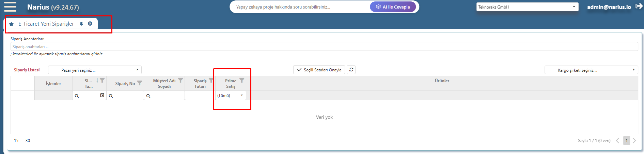Set page size to 15
Viewport: 644px width, 154px height.
[16, 141]
